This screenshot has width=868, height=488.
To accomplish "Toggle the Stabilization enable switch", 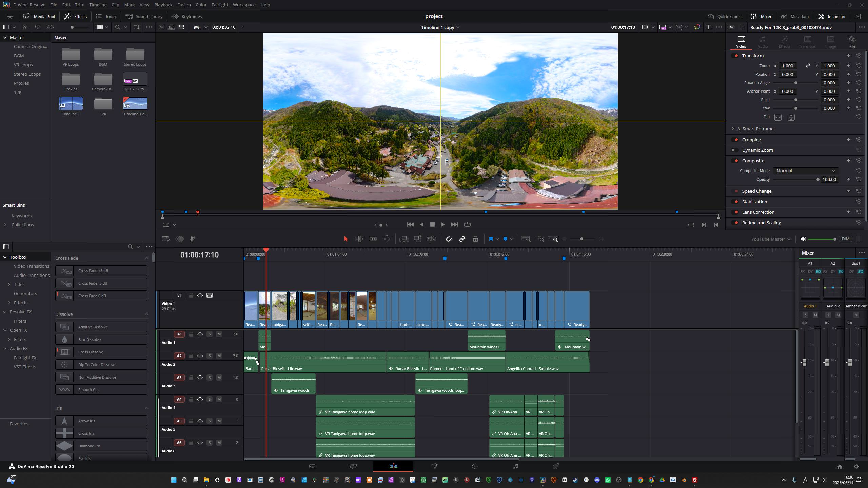I will (x=735, y=202).
